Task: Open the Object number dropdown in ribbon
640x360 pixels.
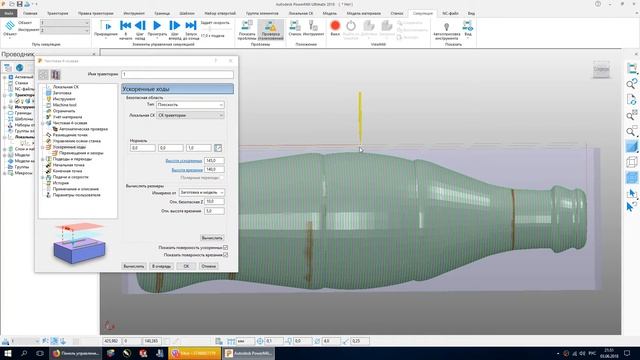Action: 64,23
